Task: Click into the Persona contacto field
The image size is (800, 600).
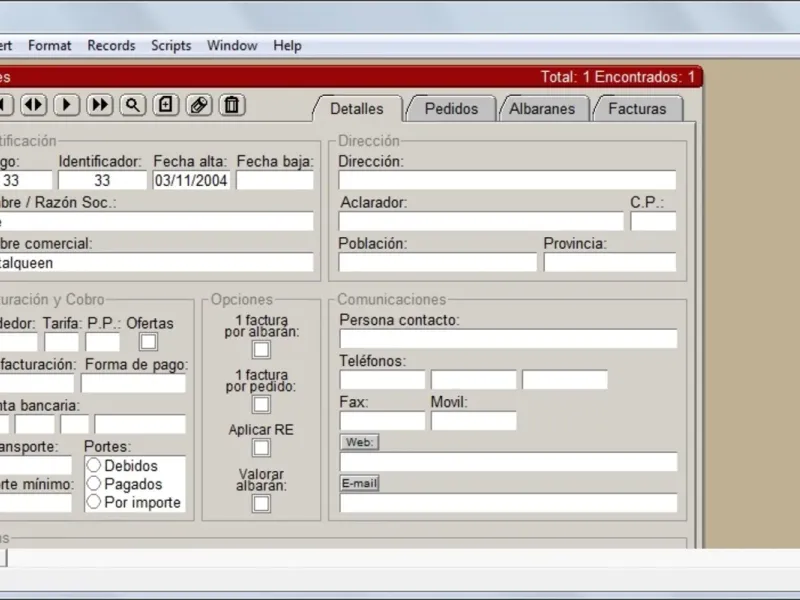Action: point(508,339)
